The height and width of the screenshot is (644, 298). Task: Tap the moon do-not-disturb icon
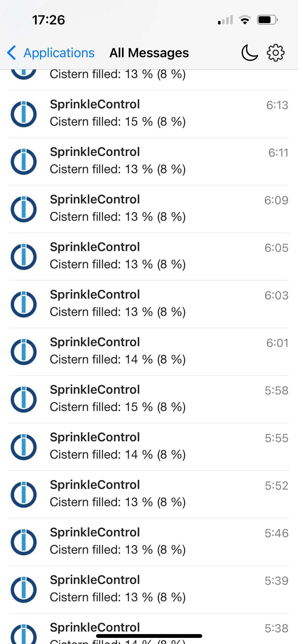tap(250, 53)
